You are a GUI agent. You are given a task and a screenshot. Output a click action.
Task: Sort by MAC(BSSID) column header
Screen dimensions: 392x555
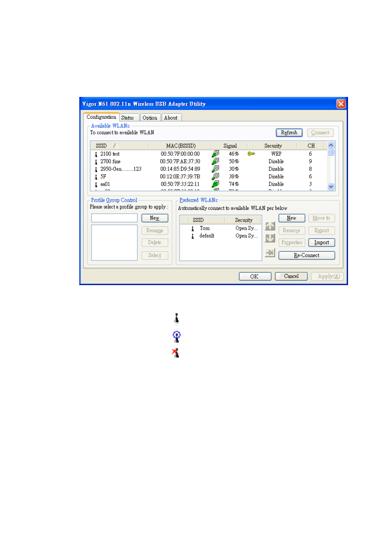(x=180, y=146)
